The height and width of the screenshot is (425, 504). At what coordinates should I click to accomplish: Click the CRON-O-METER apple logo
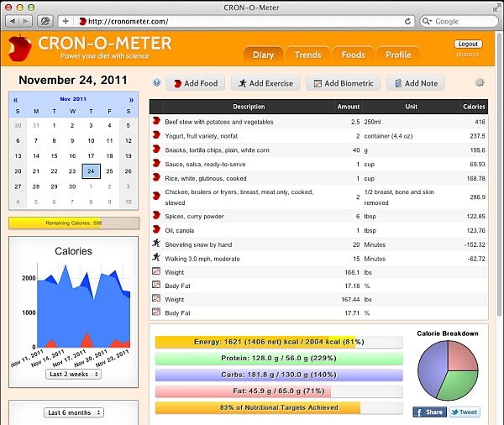(19, 48)
